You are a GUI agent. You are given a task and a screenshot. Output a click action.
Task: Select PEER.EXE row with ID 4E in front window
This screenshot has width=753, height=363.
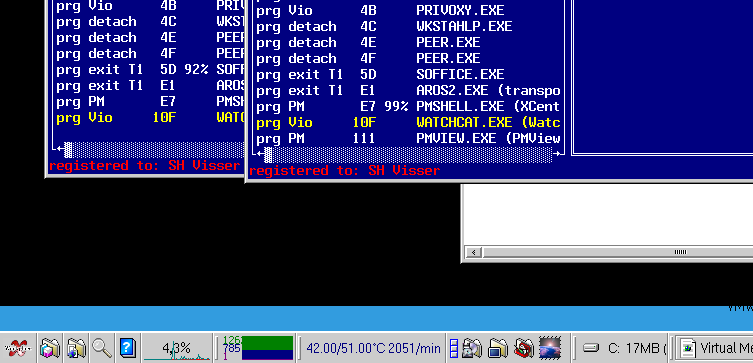pos(408,42)
